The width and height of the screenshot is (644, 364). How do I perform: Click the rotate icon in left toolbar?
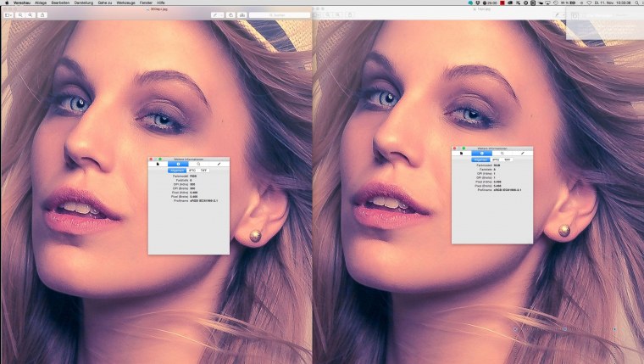[x=231, y=14]
